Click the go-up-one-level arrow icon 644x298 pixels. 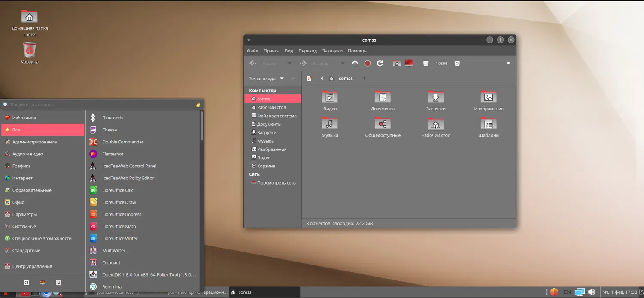[355, 64]
